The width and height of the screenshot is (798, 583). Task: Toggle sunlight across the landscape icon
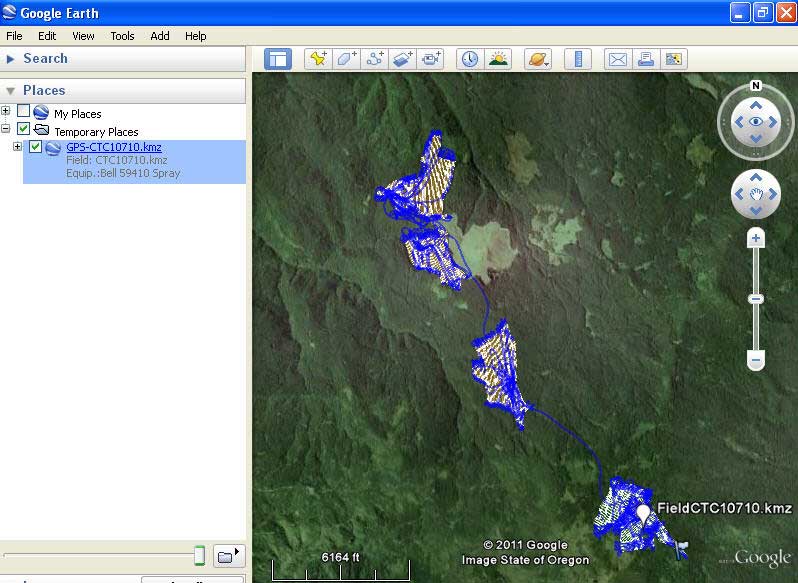(497, 59)
